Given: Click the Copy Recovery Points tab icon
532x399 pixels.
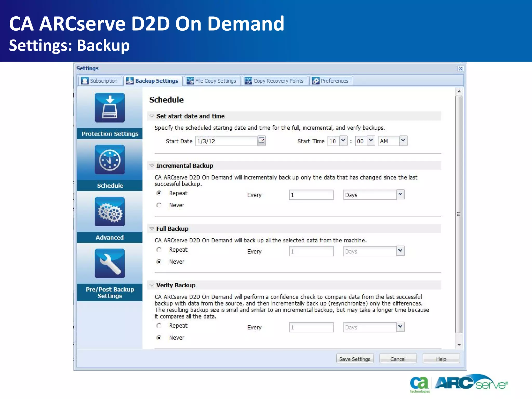Looking at the screenshot, I should tap(248, 81).
